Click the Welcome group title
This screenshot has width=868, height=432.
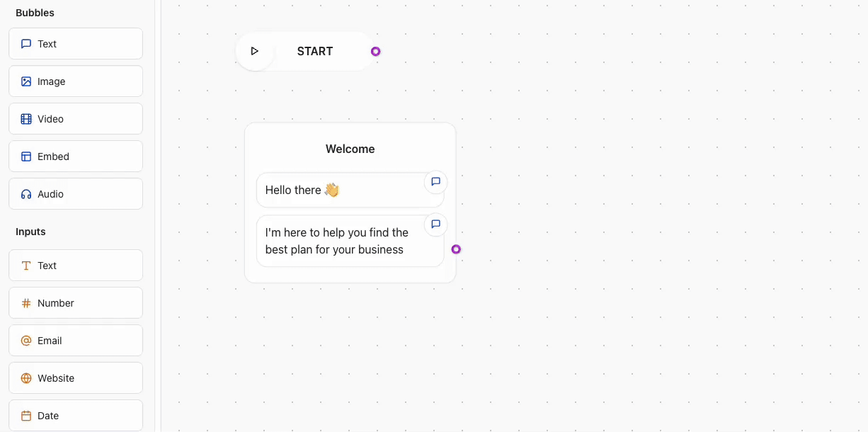[x=350, y=149]
